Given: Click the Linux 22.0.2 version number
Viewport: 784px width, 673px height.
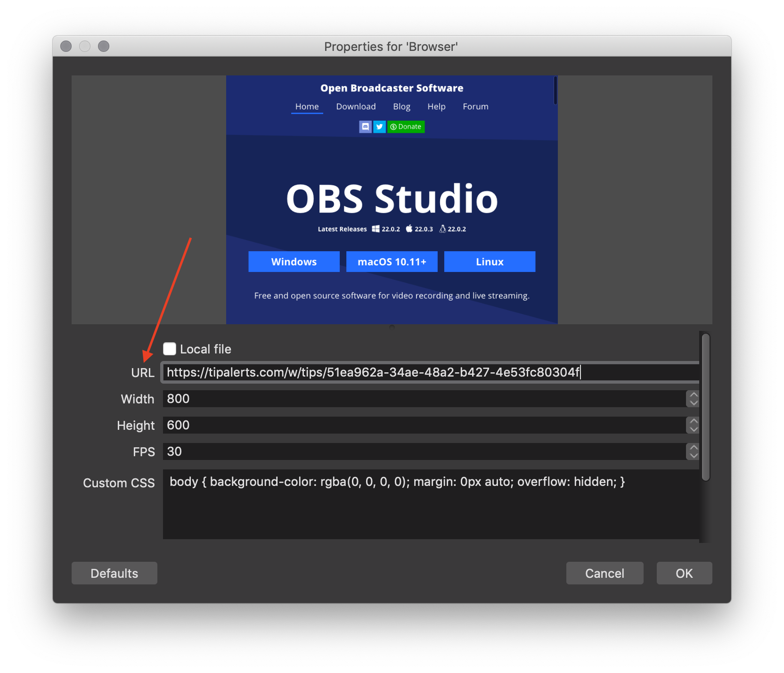Looking at the screenshot, I should (x=457, y=229).
